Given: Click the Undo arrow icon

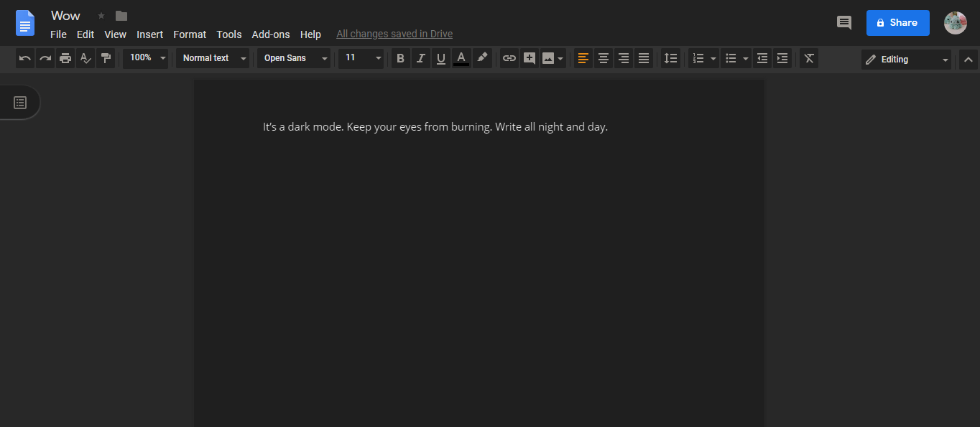Looking at the screenshot, I should [25, 58].
